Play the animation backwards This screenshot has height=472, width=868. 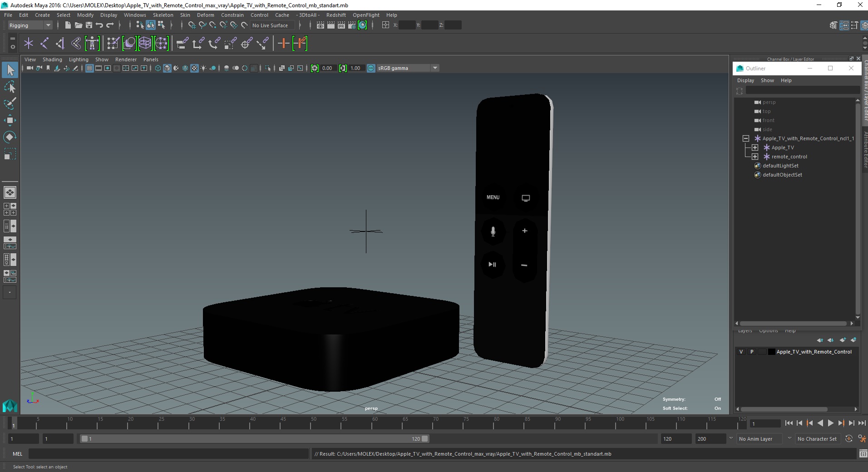820,423
